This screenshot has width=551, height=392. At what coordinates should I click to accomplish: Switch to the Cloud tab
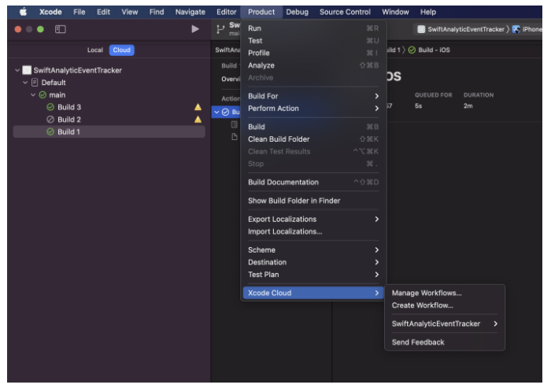[x=121, y=50]
